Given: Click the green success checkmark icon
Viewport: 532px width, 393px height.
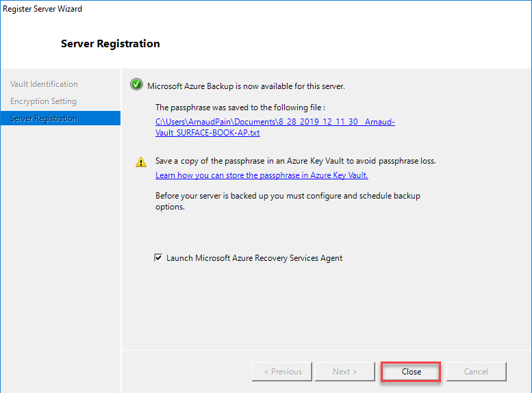Looking at the screenshot, I should 136,86.
